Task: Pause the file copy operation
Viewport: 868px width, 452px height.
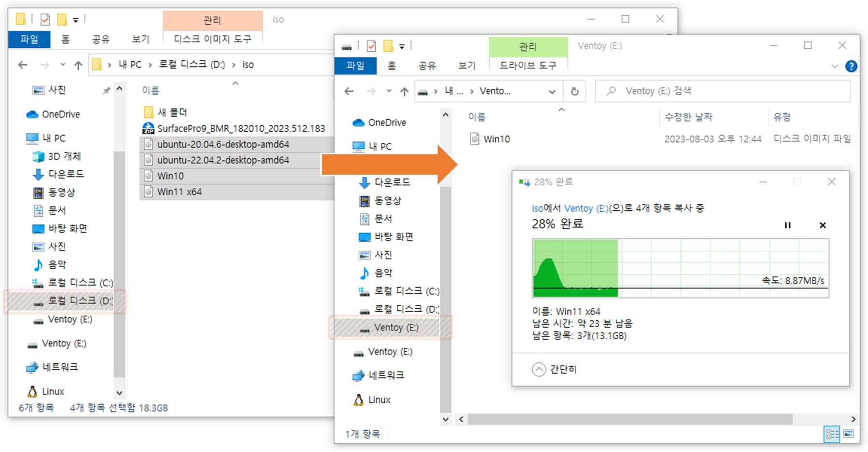Action: click(787, 225)
